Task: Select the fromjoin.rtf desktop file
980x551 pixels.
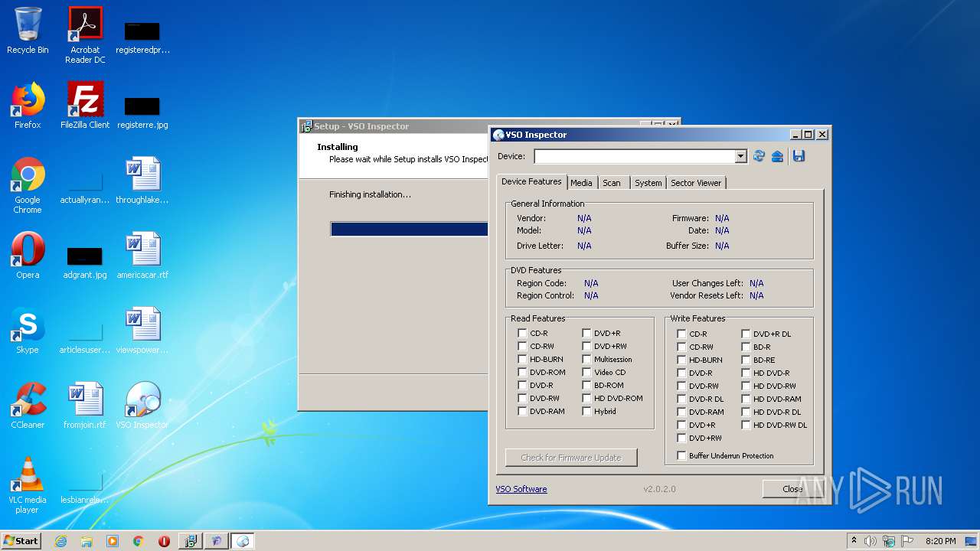Action: coord(85,406)
